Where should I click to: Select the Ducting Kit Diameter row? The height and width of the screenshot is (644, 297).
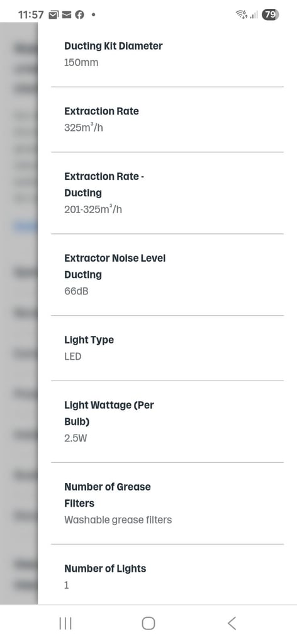pyautogui.click(x=167, y=54)
